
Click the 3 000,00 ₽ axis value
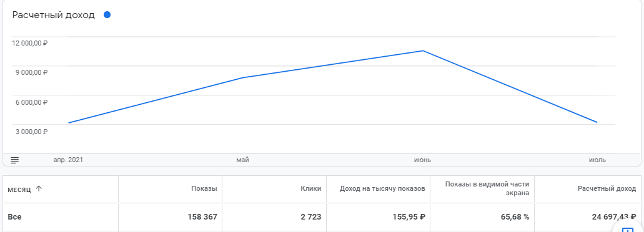click(x=32, y=132)
